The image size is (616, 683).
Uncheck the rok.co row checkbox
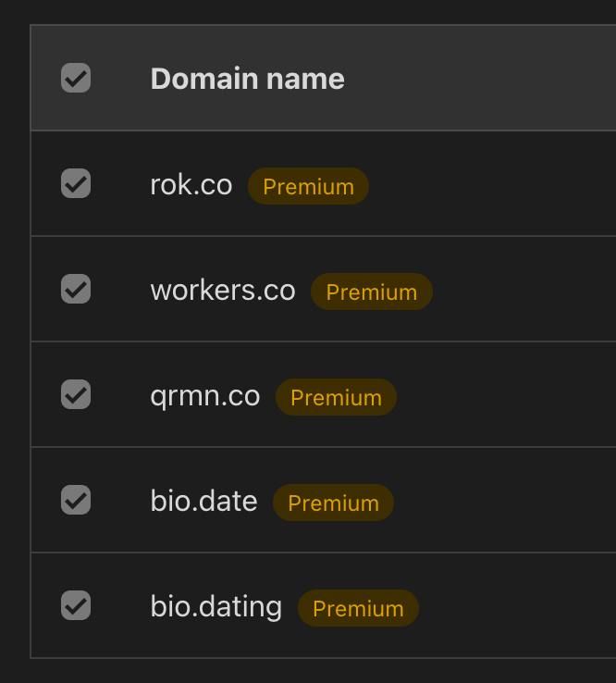76,184
